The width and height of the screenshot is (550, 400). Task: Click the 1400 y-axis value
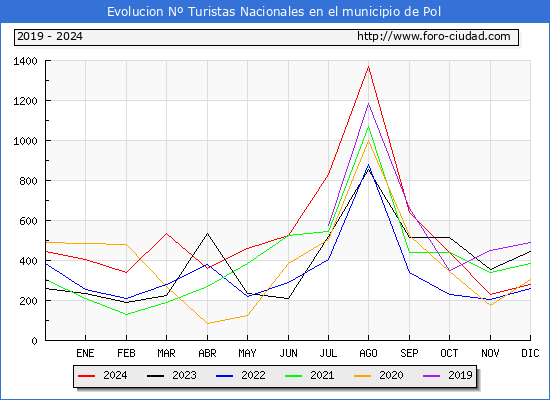point(25,61)
